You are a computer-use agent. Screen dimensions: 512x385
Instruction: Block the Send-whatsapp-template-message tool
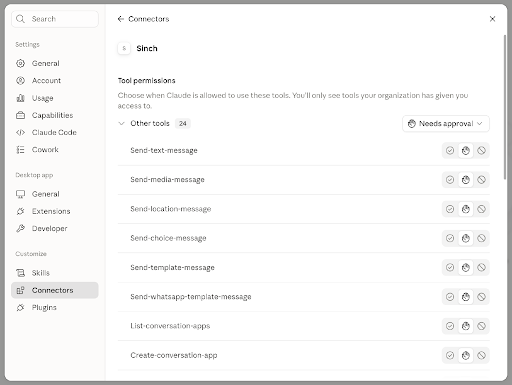point(481,297)
